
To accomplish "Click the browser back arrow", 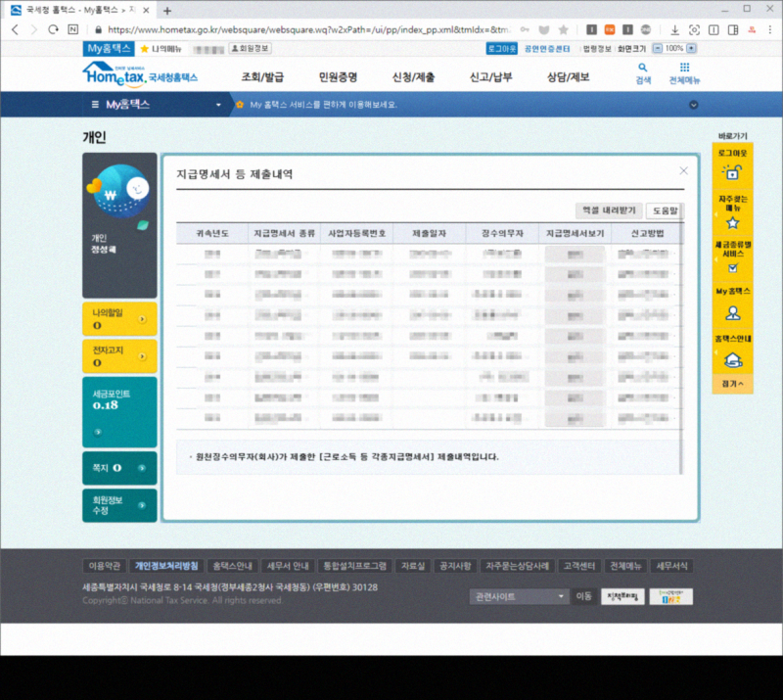I will (15, 30).
